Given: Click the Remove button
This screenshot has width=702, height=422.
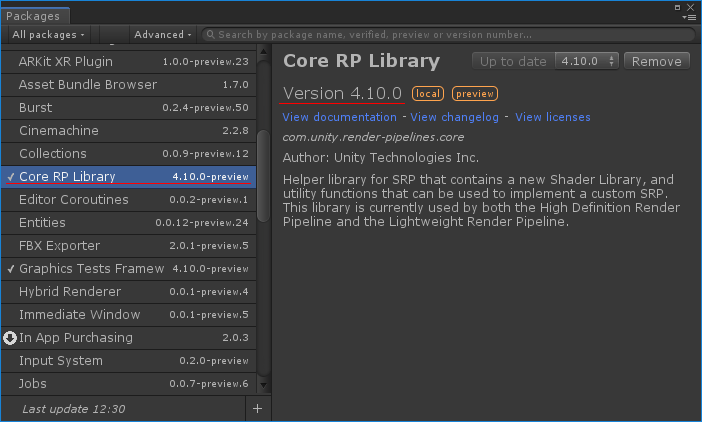Looking at the screenshot, I should tap(657, 61).
